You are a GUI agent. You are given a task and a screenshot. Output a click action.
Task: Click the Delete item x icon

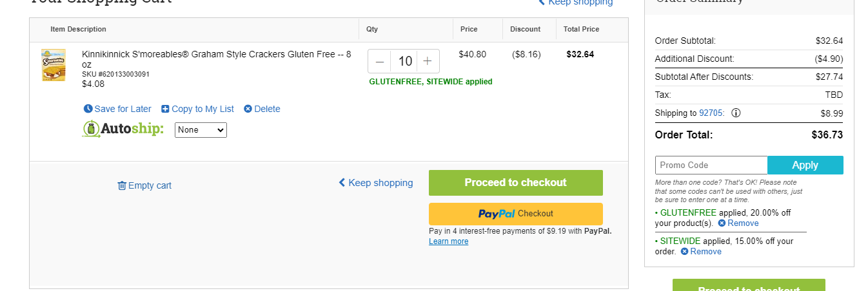248,109
